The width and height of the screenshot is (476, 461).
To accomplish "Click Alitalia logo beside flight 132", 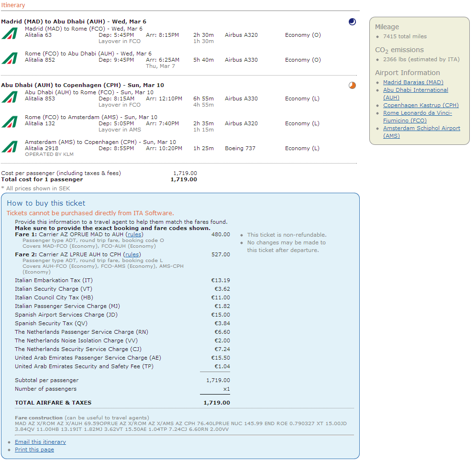I will (9, 122).
